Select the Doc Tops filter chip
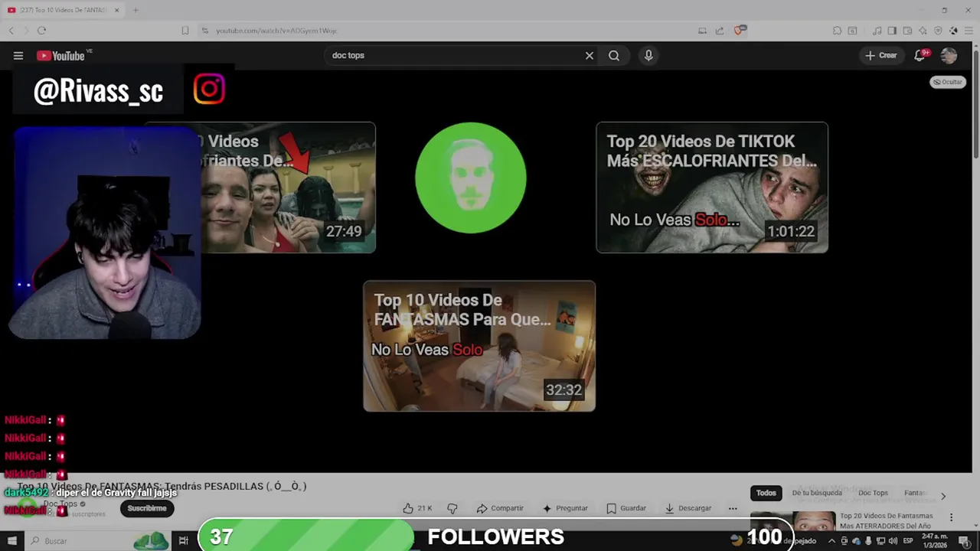This screenshot has width=980, height=551. (x=873, y=493)
